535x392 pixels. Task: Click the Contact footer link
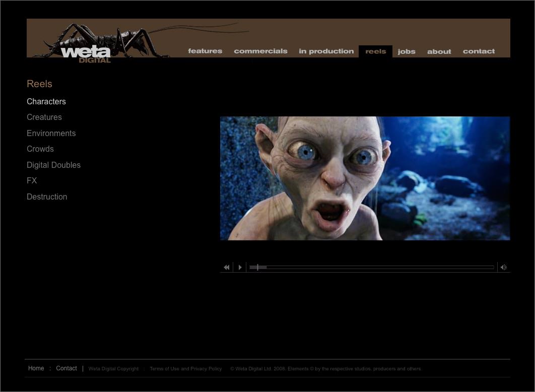pos(66,368)
